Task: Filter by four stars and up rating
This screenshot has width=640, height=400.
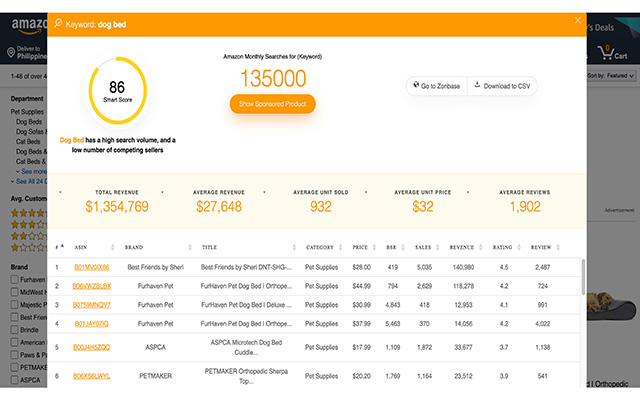Action: 29,213
